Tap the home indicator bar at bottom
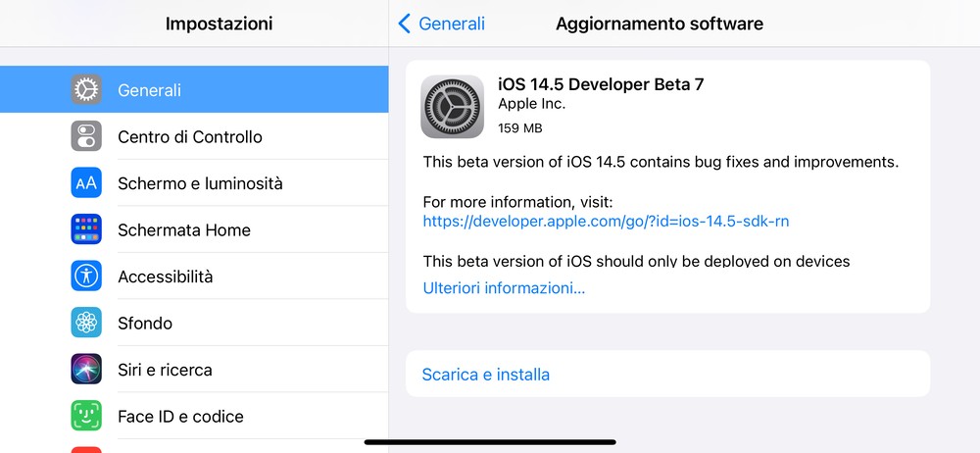The image size is (980, 453). [490, 442]
